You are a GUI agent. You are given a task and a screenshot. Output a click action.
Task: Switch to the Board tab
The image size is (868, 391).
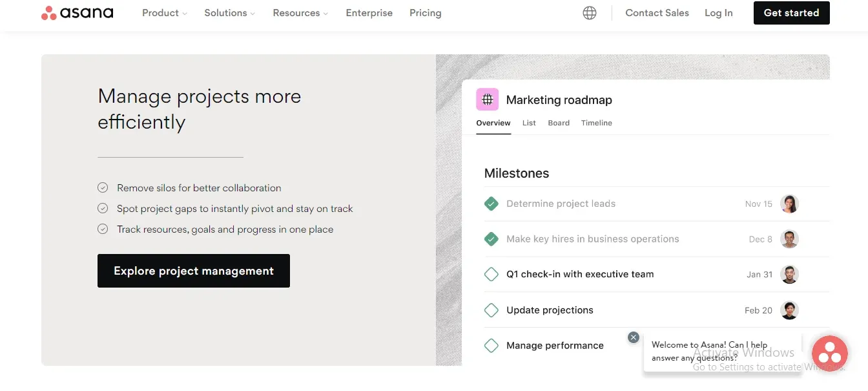559,123
